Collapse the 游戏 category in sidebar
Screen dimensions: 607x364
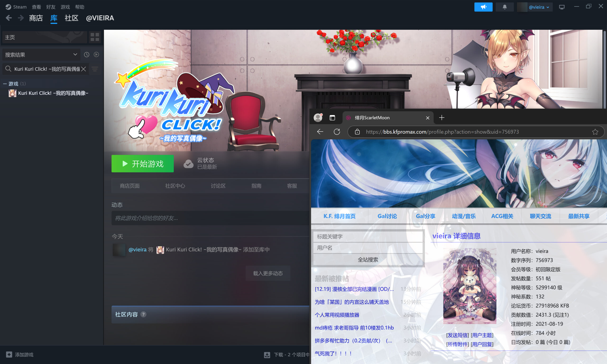[5, 84]
